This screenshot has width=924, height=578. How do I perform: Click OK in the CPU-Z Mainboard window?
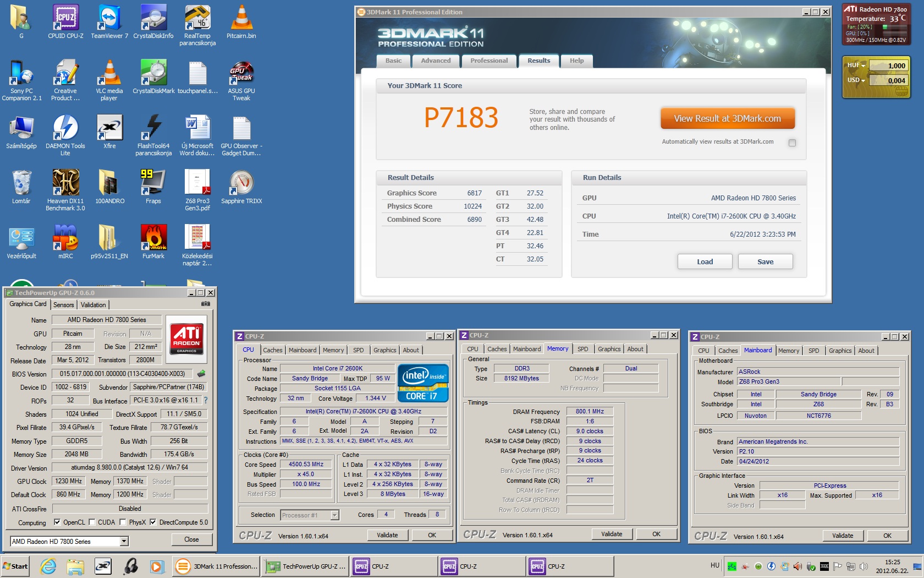[887, 536]
